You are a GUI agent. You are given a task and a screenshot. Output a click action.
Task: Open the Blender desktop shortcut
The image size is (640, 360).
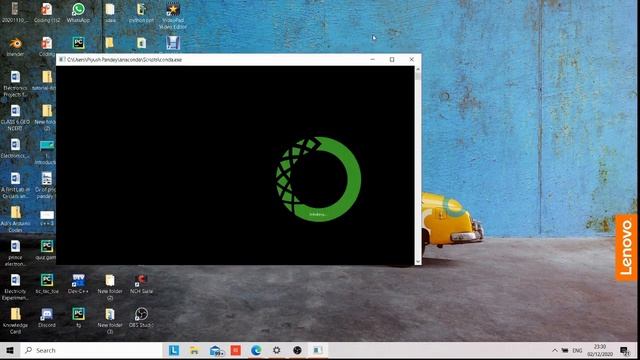[15, 47]
